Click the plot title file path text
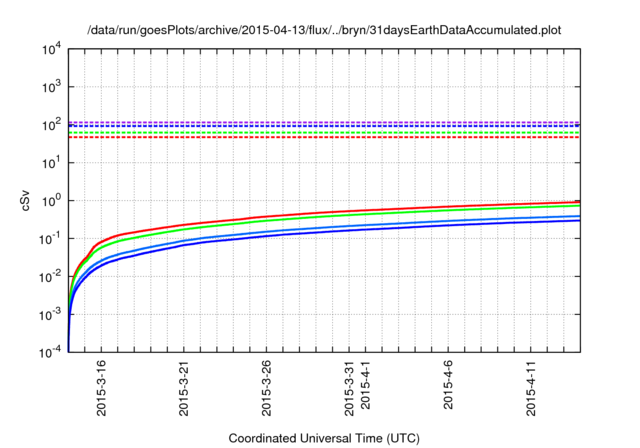Screen dimensions: 640x448 (324, 30)
